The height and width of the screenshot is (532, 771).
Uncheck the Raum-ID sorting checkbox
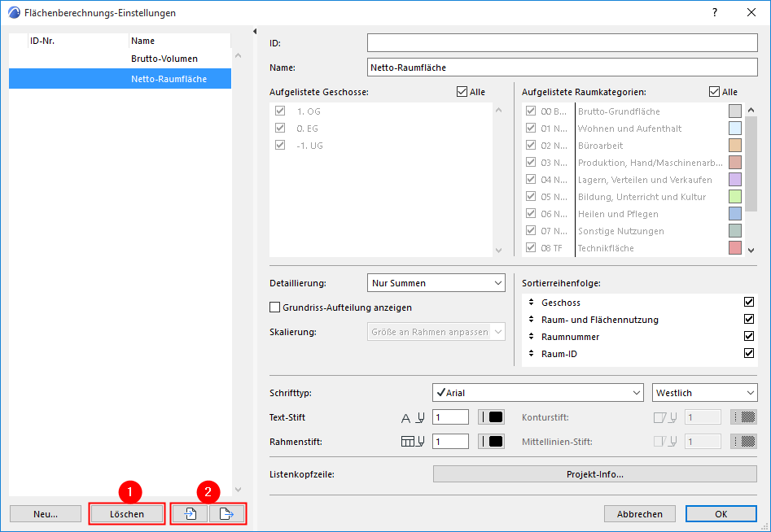[x=749, y=354]
